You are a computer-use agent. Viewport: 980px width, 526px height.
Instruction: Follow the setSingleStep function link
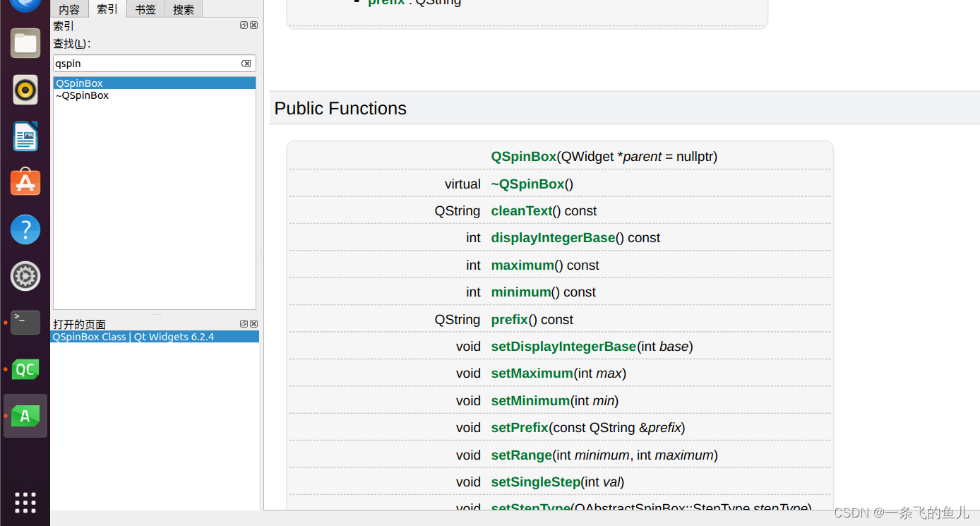point(536,482)
